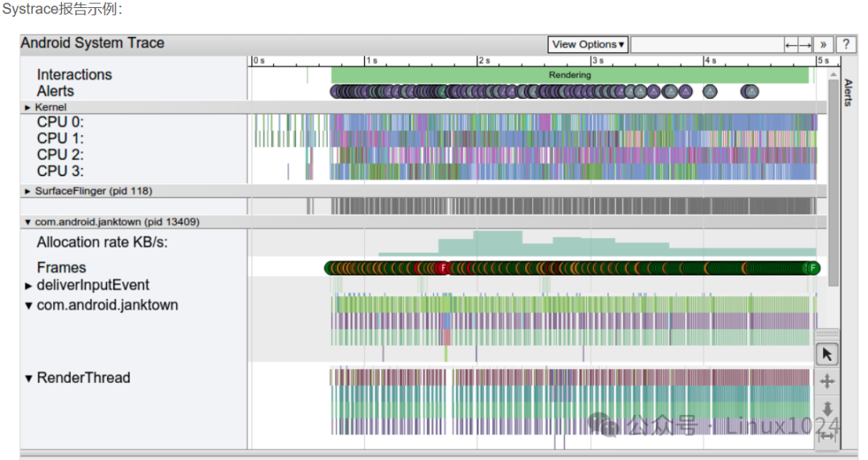Click the green Rendering interaction bar
868x460 pixels.
[x=570, y=75]
